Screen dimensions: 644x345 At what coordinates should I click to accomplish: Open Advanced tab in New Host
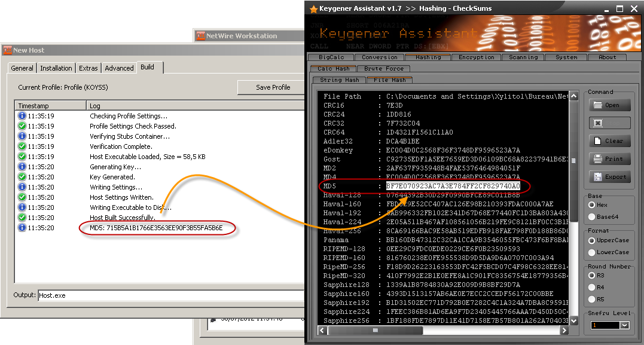(119, 68)
